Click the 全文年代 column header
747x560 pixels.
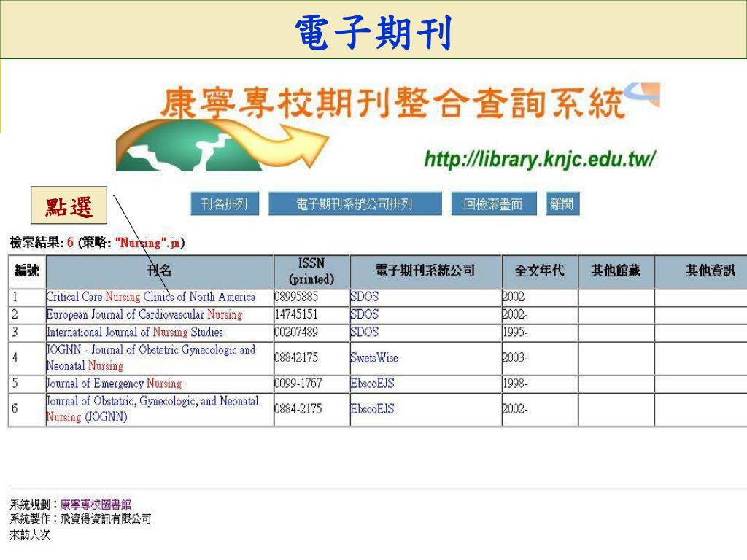540,271
